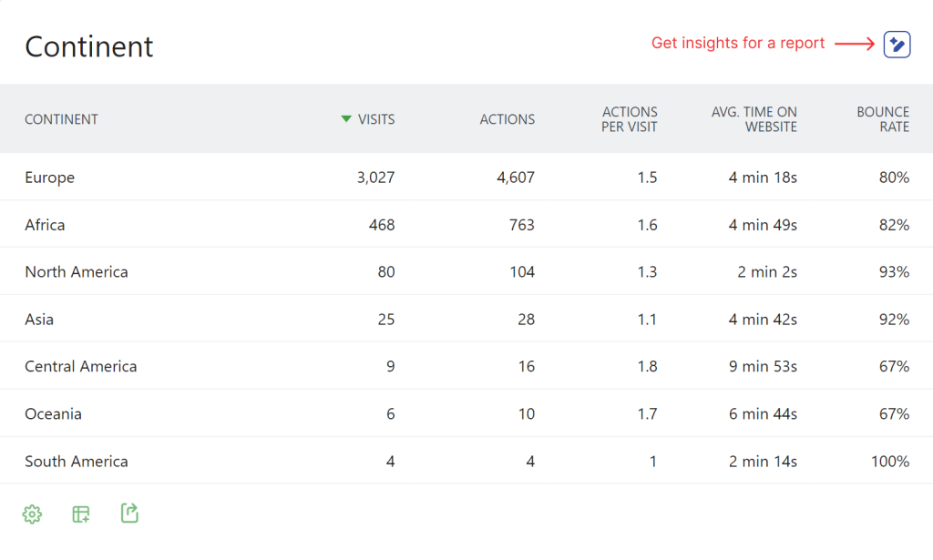
Task: Click the AI insights icon for the report
Action: coord(897,44)
